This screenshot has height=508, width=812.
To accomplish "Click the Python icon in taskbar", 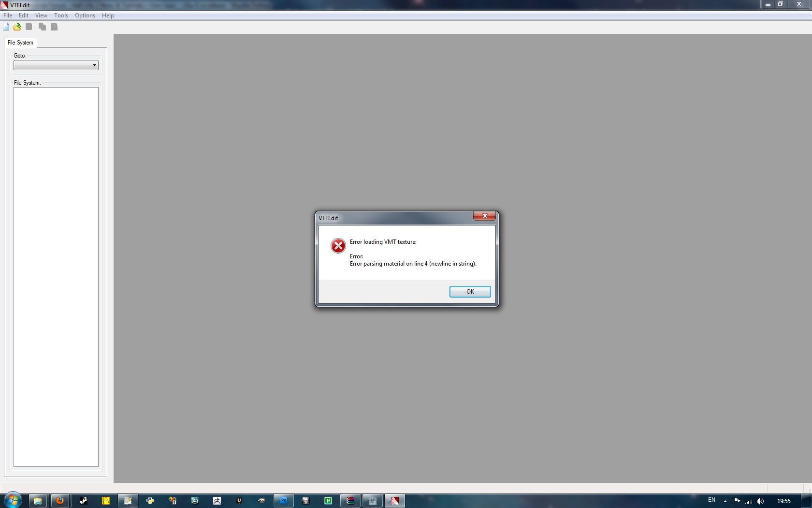I will click(150, 500).
